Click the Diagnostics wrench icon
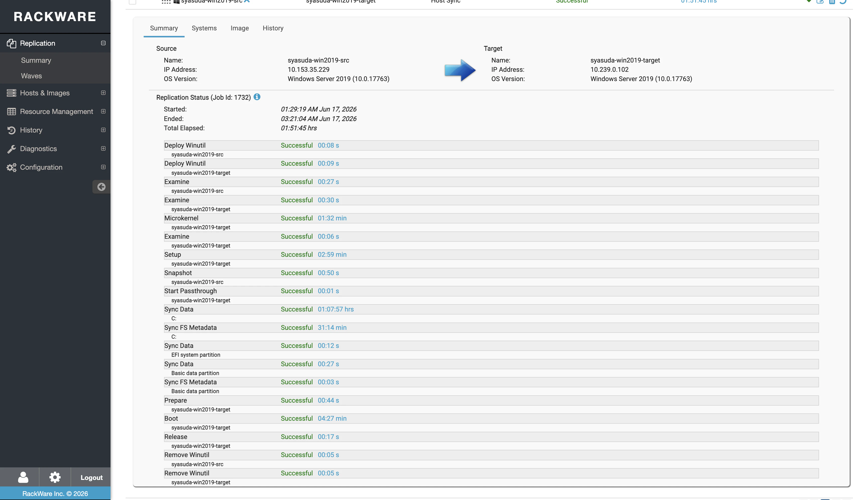The height and width of the screenshot is (500, 868). tap(11, 149)
